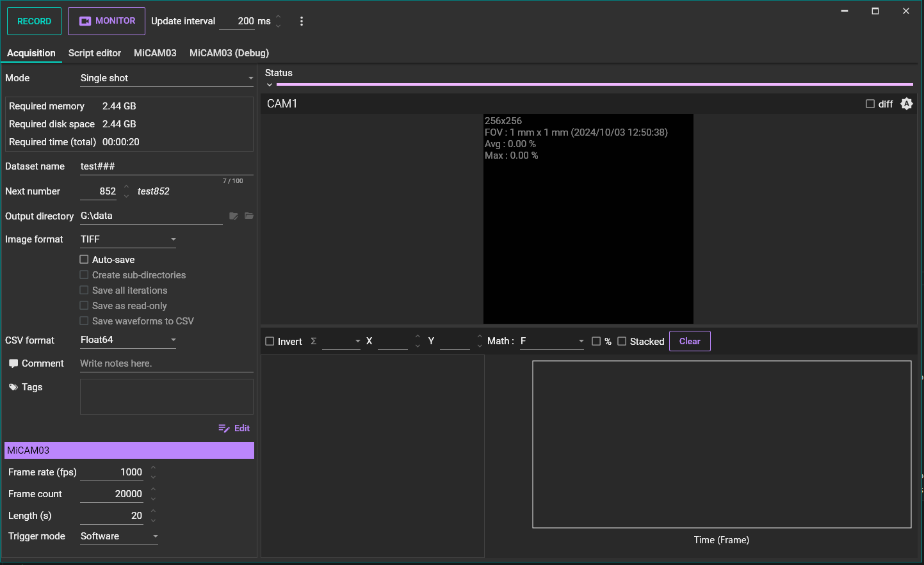
Task: Increase the update interval value
Action: tap(279, 17)
